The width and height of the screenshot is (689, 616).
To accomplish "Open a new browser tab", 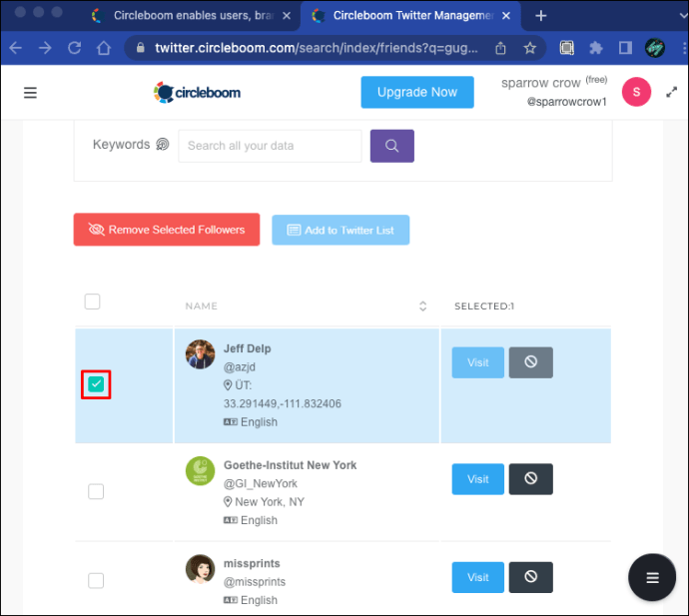I will [x=541, y=16].
